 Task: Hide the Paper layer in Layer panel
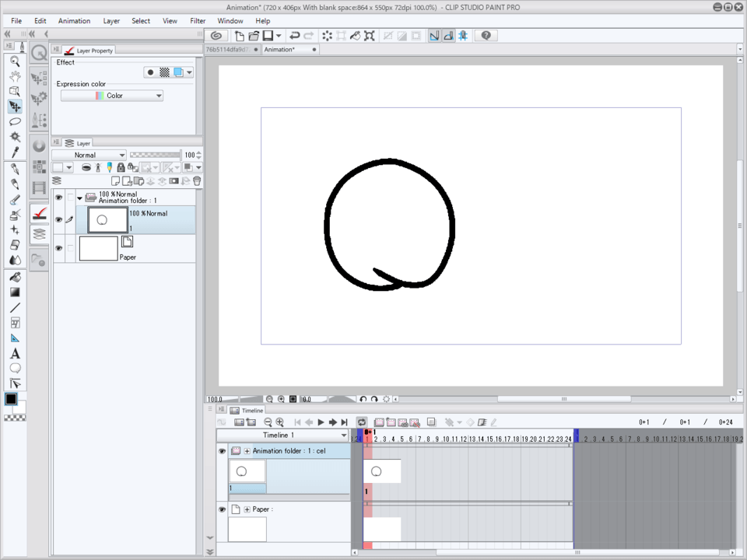pyautogui.click(x=58, y=248)
